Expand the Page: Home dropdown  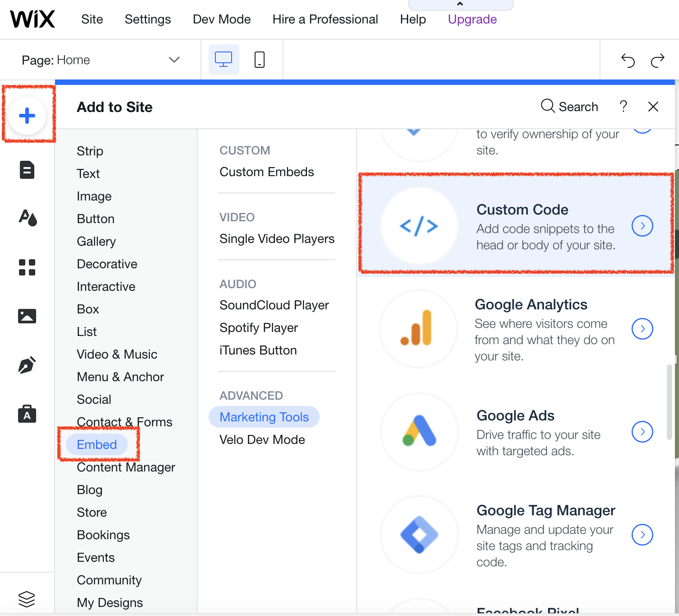click(x=101, y=60)
